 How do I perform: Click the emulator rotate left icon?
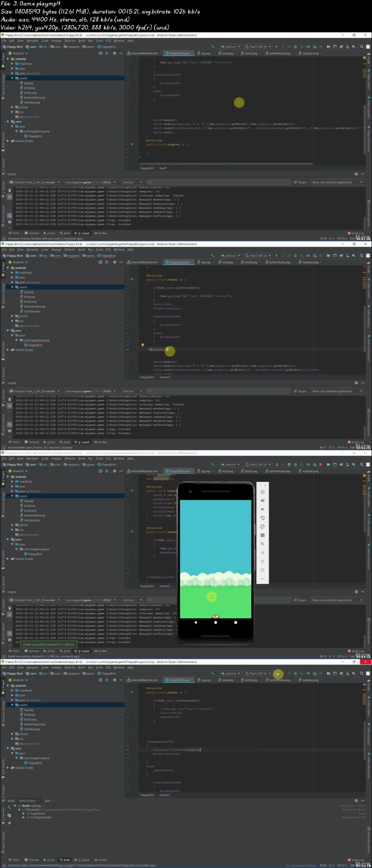[262, 518]
